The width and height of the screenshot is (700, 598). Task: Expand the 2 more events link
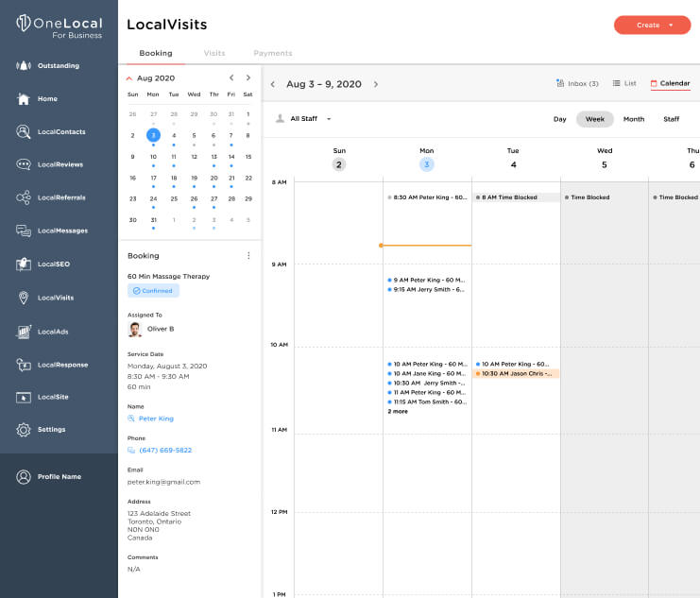(398, 411)
